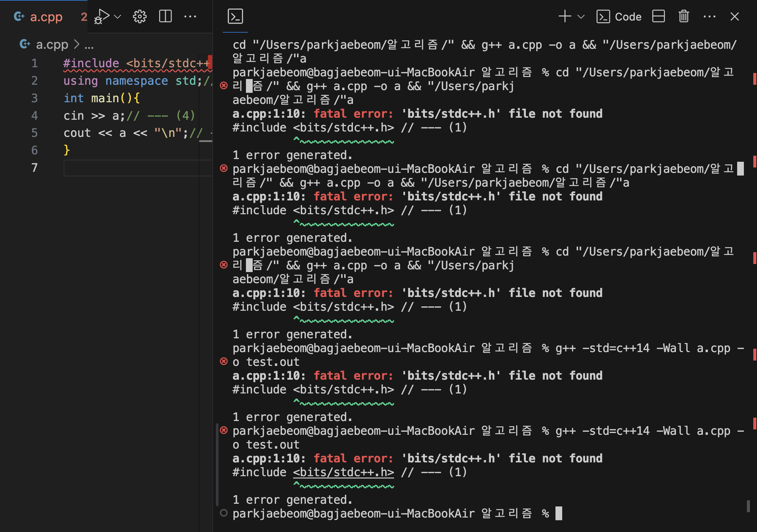Viewport: 757px width, 532px height.
Task: Split the terminal panel
Action: pos(658,16)
